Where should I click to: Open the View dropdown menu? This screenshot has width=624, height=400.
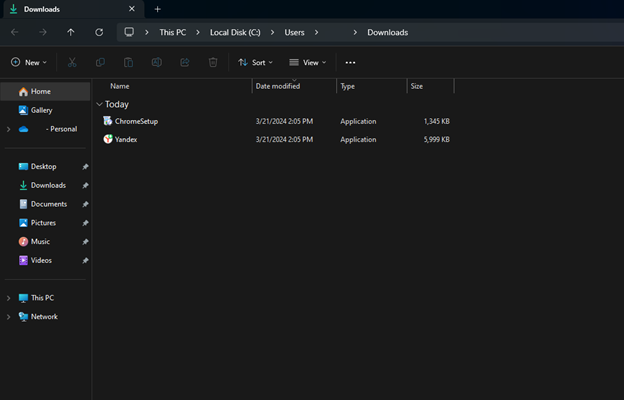click(x=308, y=62)
